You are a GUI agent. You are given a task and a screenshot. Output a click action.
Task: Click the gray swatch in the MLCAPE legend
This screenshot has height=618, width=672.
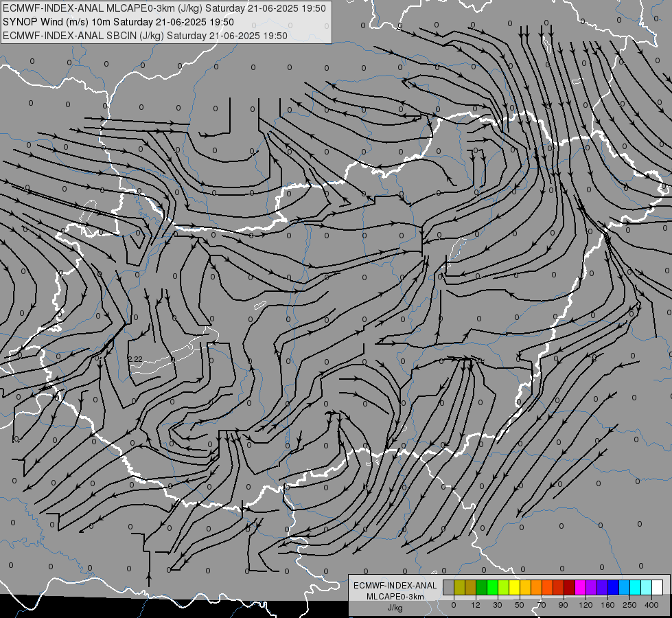tap(449, 587)
